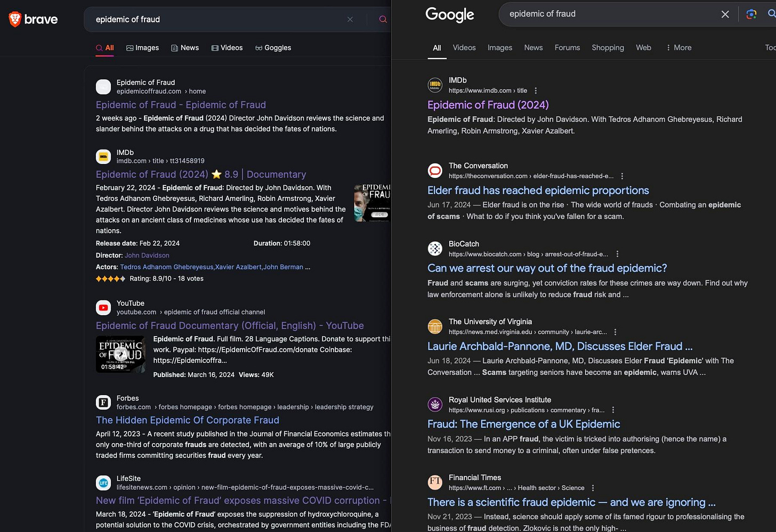Click the Google logo
This screenshot has width=776, height=532.
(450, 15)
